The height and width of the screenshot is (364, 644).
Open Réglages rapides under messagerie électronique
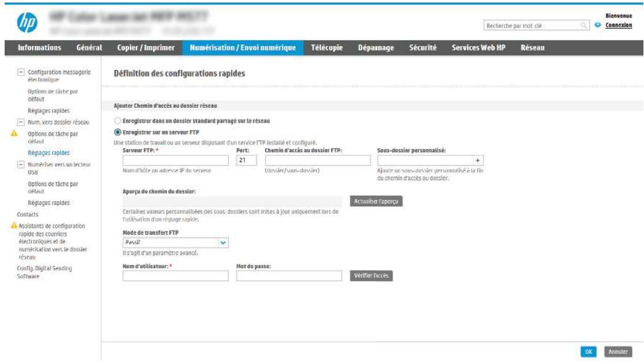pos(49,111)
